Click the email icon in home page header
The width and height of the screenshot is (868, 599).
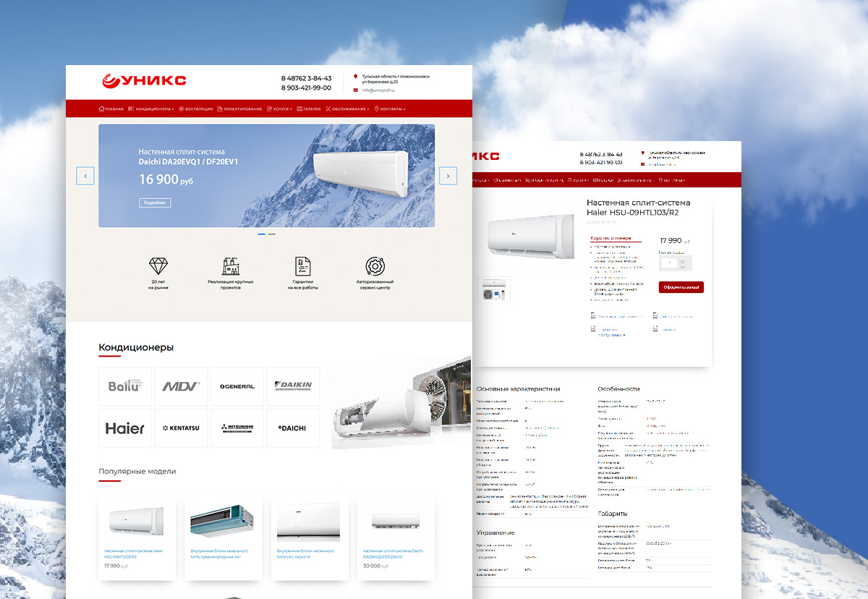coord(355,90)
